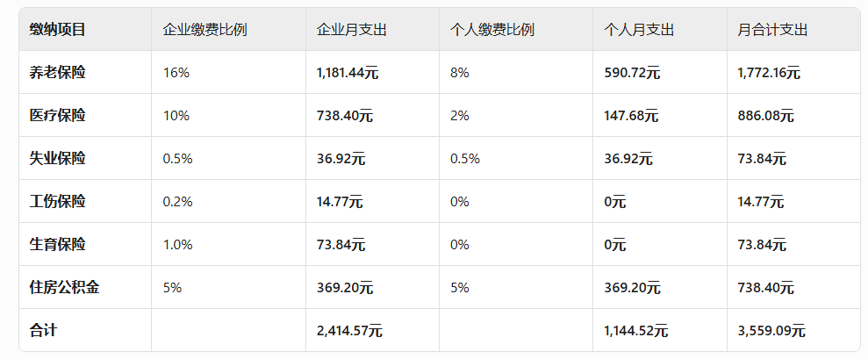This screenshot has height=359, width=868.
Task: Select the 3,559.09元 grand total cell
Action: [771, 331]
